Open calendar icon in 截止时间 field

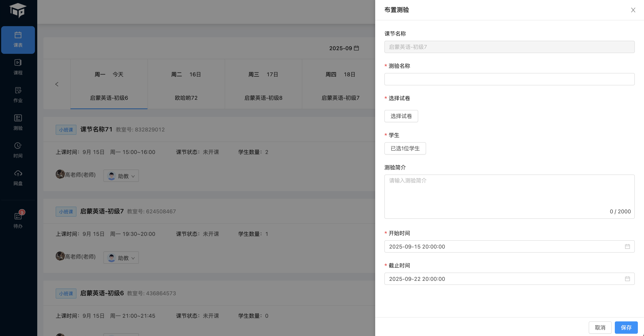point(627,279)
